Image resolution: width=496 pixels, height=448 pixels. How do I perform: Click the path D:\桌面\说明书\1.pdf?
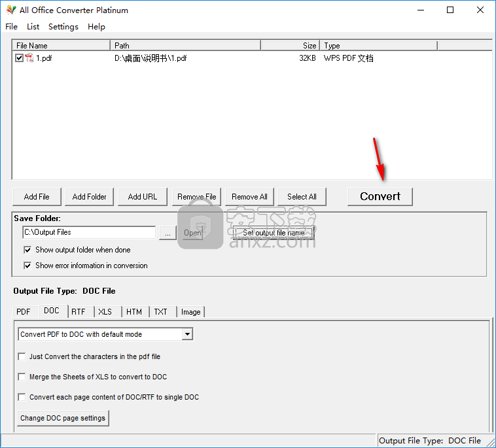151,58
